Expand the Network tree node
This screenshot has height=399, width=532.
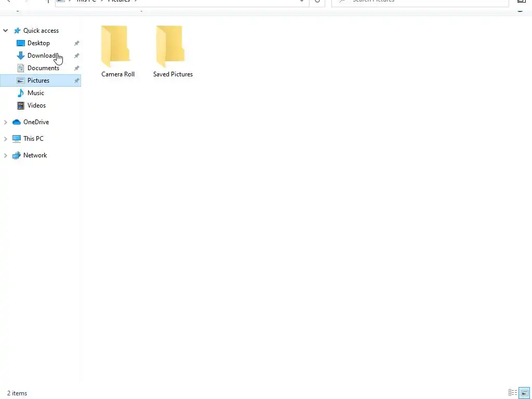point(5,155)
